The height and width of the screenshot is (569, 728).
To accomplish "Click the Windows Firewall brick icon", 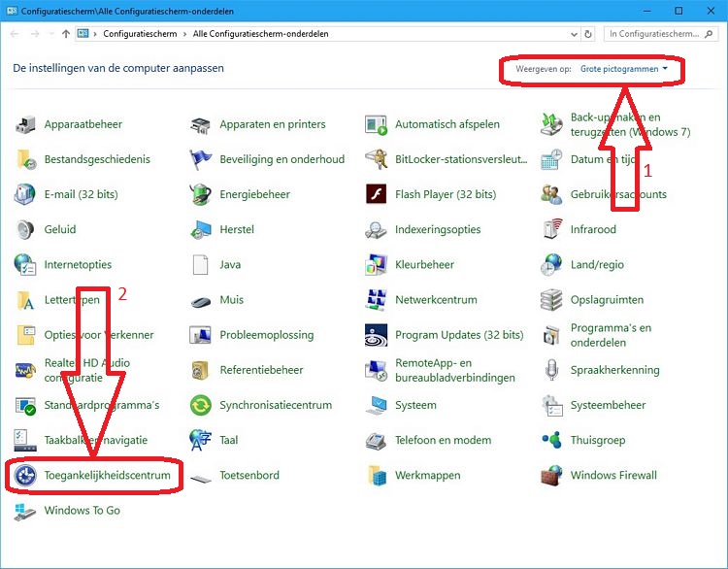I will (551, 475).
